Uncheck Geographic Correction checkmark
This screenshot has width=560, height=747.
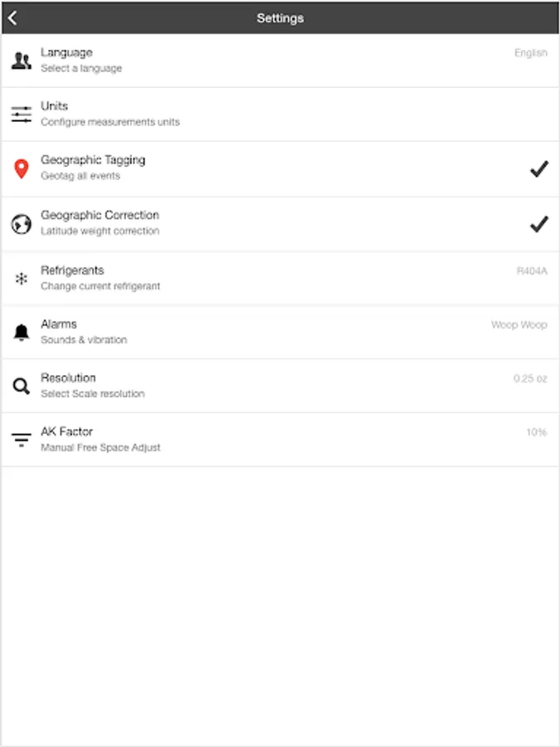[x=539, y=224]
